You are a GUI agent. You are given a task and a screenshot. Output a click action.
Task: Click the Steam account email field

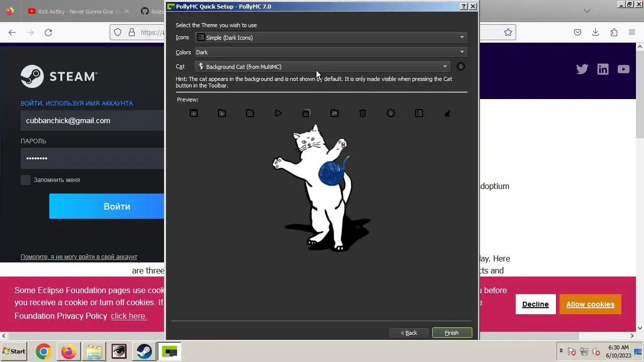tap(93, 121)
